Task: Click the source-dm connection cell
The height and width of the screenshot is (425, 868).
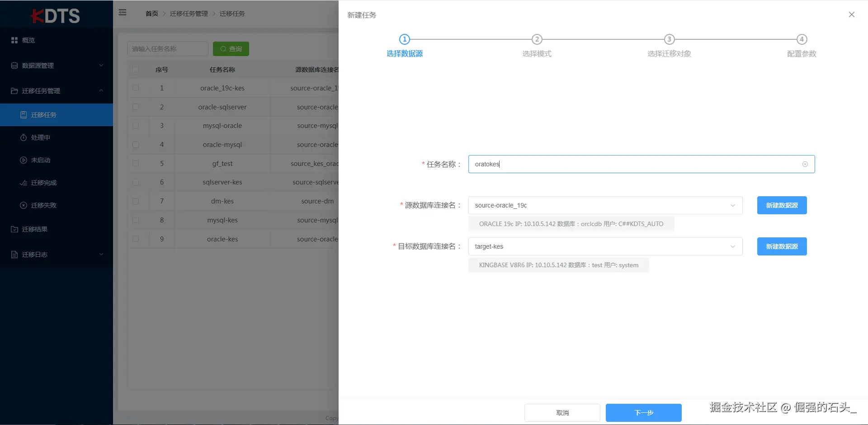Action: click(318, 201)
